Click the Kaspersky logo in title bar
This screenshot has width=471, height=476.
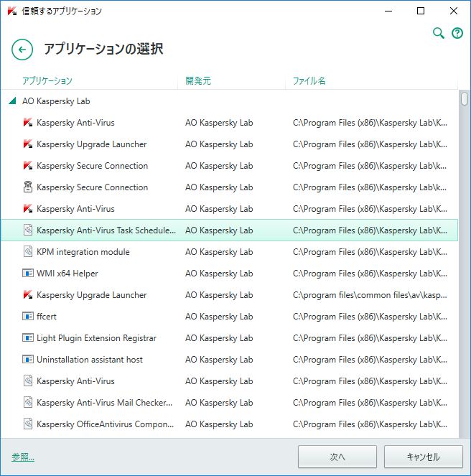point(11,11)
